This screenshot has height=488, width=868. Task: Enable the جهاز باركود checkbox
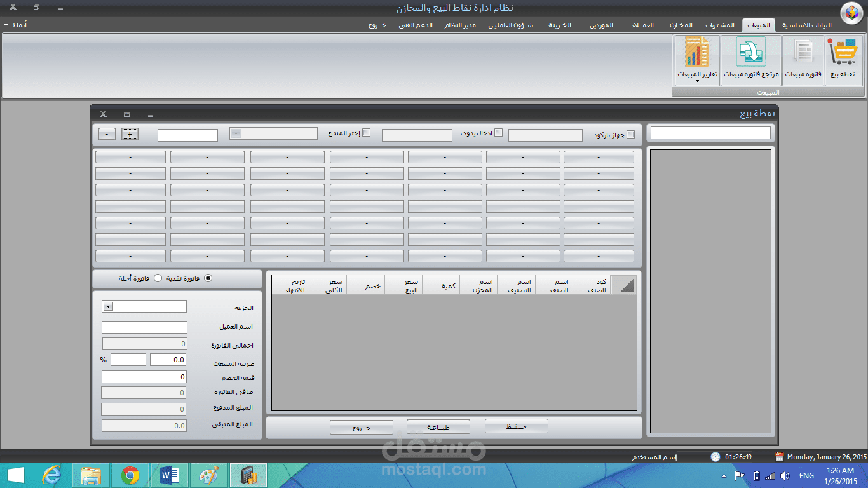click(x=630, y=135)
